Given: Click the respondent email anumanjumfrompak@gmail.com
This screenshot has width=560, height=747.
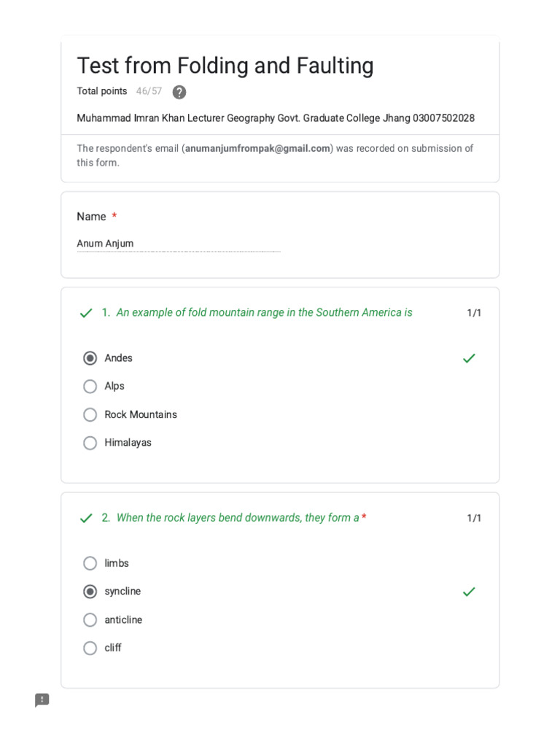Looking at the screenshot, I should [257, 148].
